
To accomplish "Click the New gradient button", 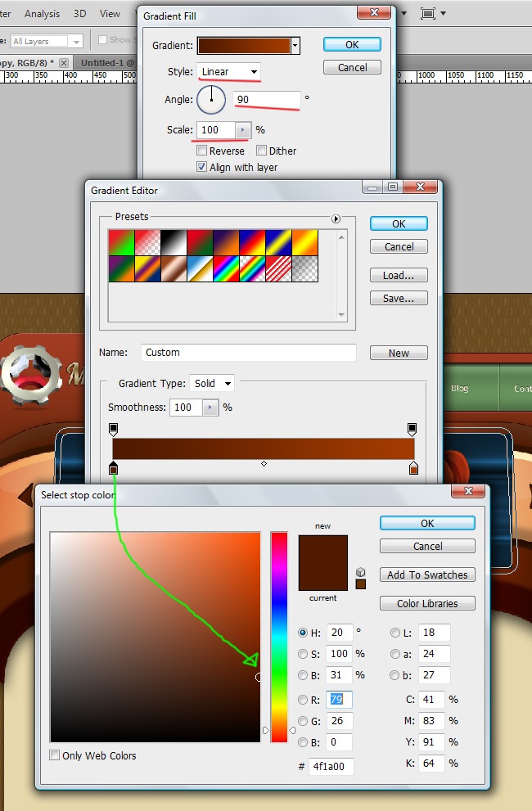I will (399, 353).
